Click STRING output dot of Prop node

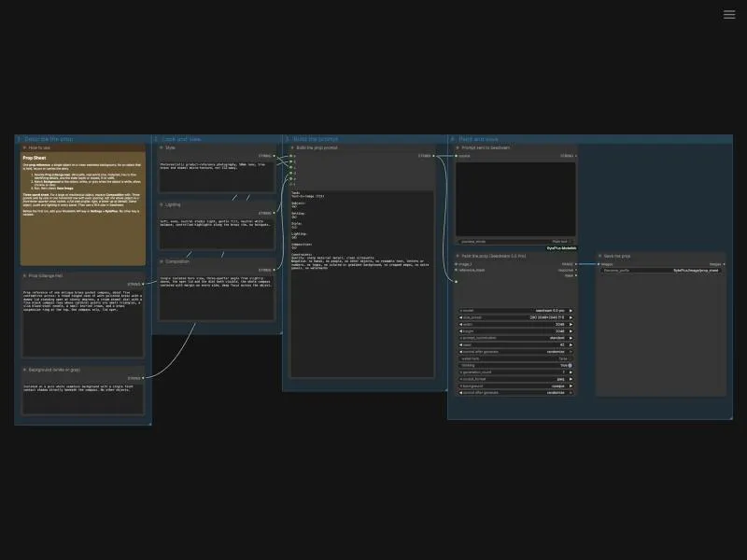(x=143, y=285)
